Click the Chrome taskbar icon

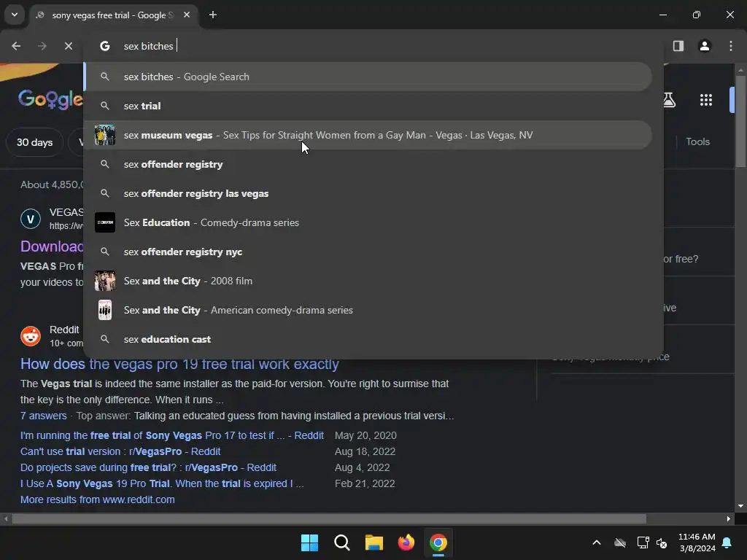coord(438,542)
